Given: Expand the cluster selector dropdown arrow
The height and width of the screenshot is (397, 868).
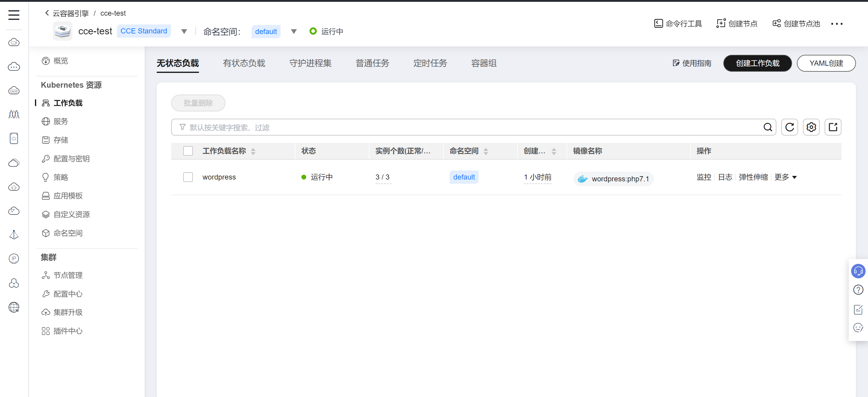Looking at the screenshot, I should [184, 31].
